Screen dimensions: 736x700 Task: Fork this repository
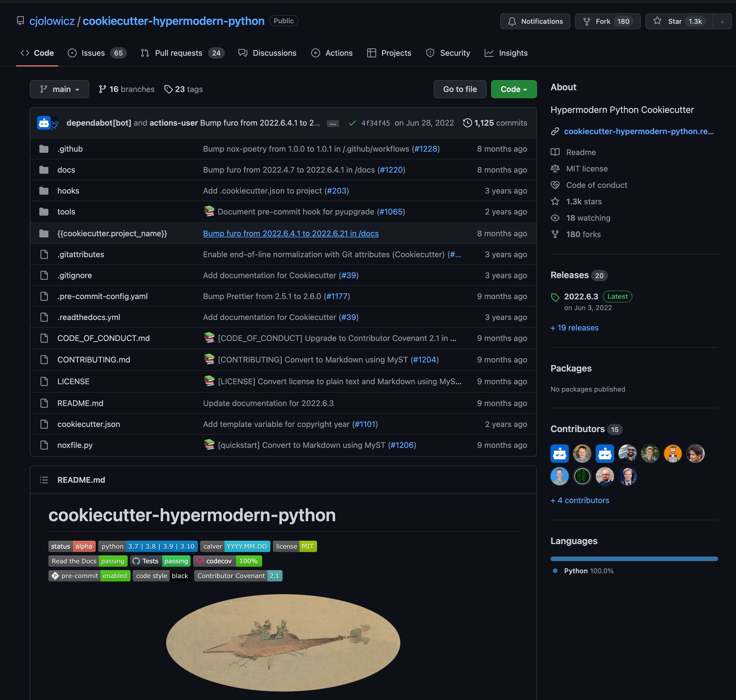pyautogui.click(x=607, y=21)
